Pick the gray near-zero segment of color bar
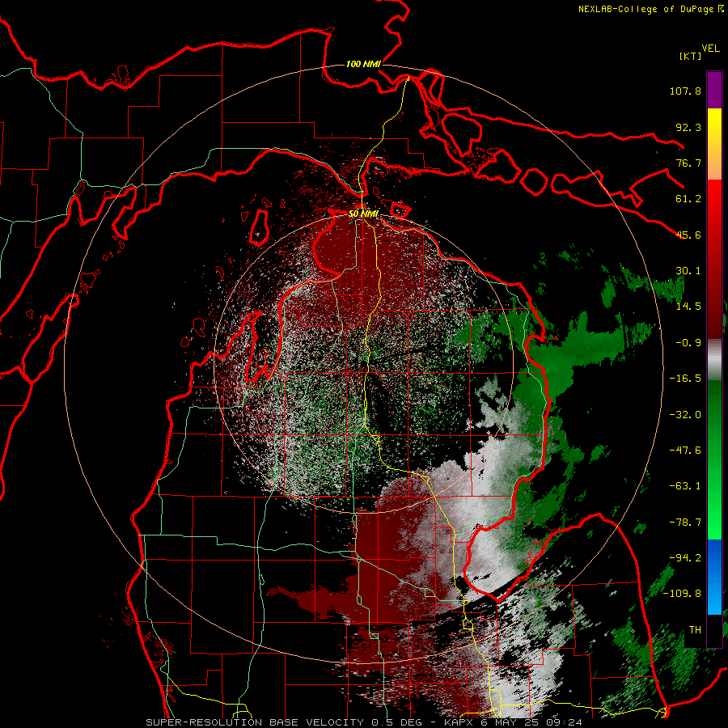The height and width of the screenshot is (728, 728). point(714,359)
